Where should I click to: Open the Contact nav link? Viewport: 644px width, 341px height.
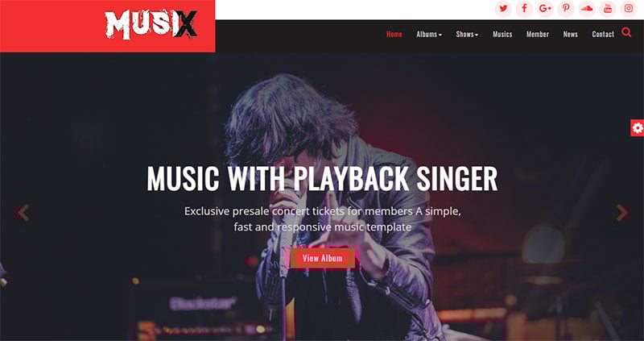(x=603, y=35)
